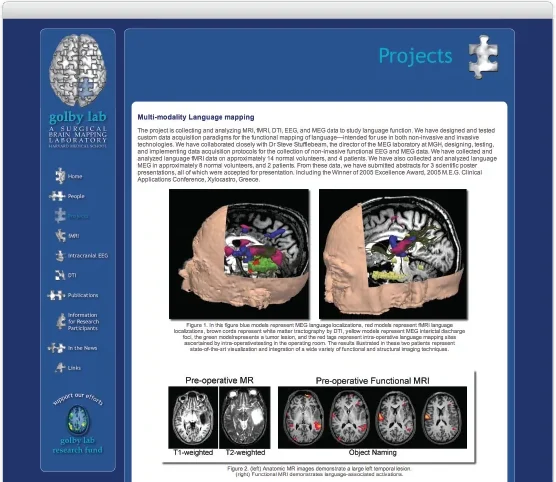This screenshot has width=556, height=482.
Task: Click the T2-weighted label
Action: (x=245, y=453)
